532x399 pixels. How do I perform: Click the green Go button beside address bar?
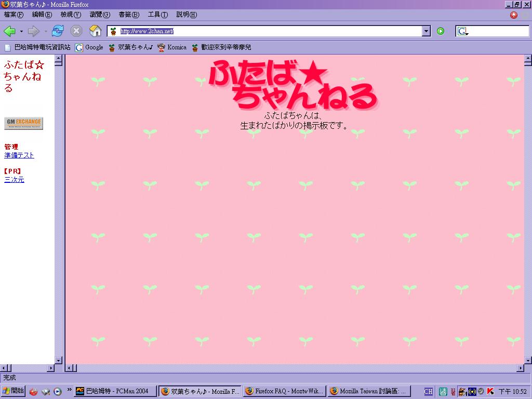441,31
